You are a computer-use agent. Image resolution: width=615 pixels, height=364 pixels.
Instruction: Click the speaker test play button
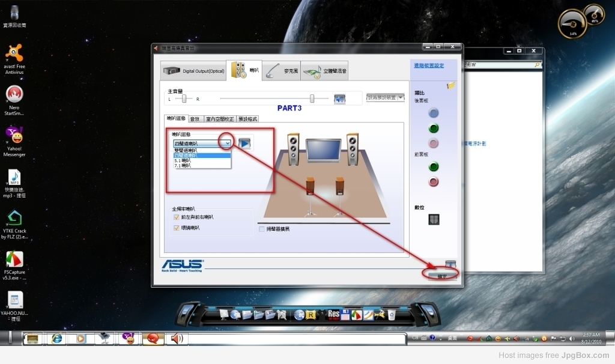(244, 144)
